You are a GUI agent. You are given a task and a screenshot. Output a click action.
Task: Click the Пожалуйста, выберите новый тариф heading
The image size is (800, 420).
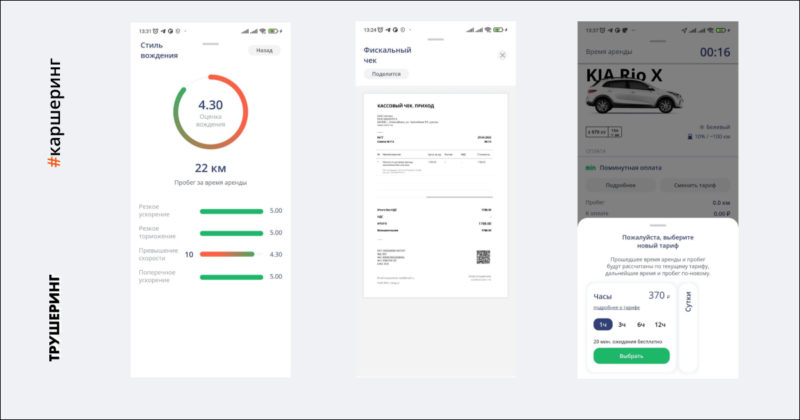(x=658, y=241)
